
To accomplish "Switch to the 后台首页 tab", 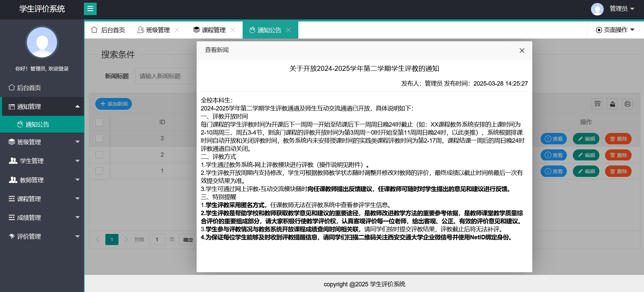I will (108, 30).
